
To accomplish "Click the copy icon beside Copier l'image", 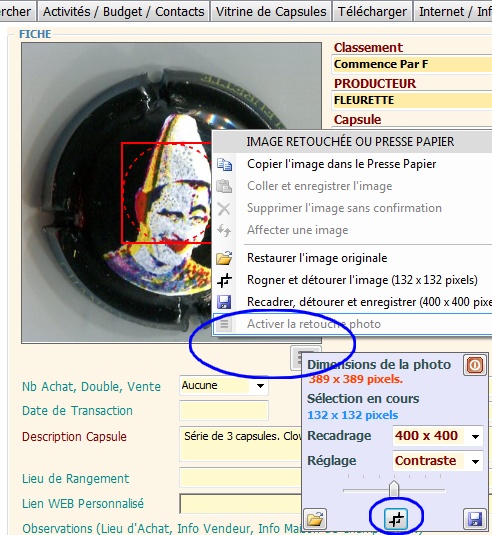I will click(224, 164).
